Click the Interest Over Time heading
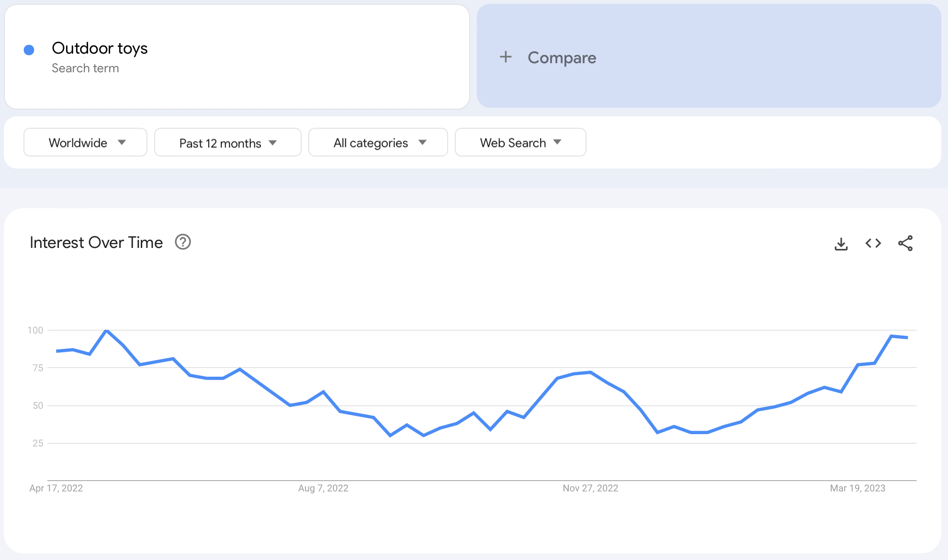 (96, 243)
